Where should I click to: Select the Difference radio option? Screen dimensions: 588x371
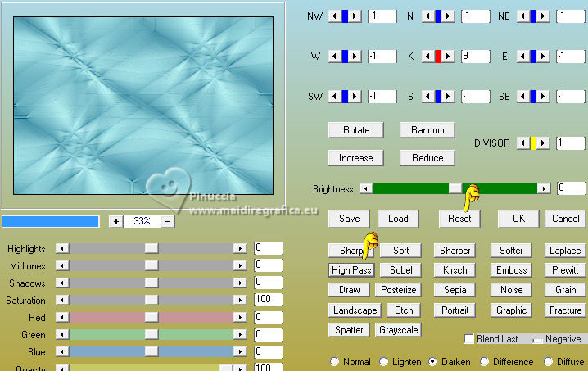[x=484, y=362]
